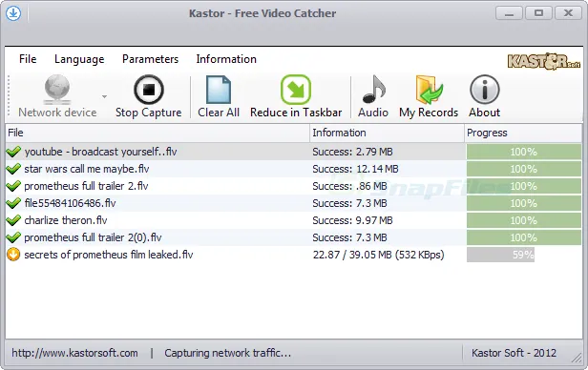Minimize the Kastor window
Image resolution: width=588 pixels, height=370 pixels.
[509, 13]
